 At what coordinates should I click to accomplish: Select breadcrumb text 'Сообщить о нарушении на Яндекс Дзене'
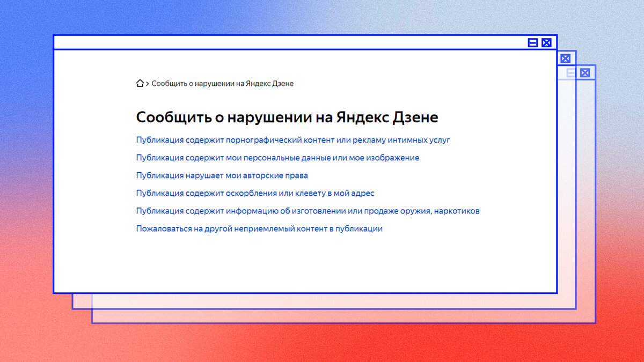(223, 84)
